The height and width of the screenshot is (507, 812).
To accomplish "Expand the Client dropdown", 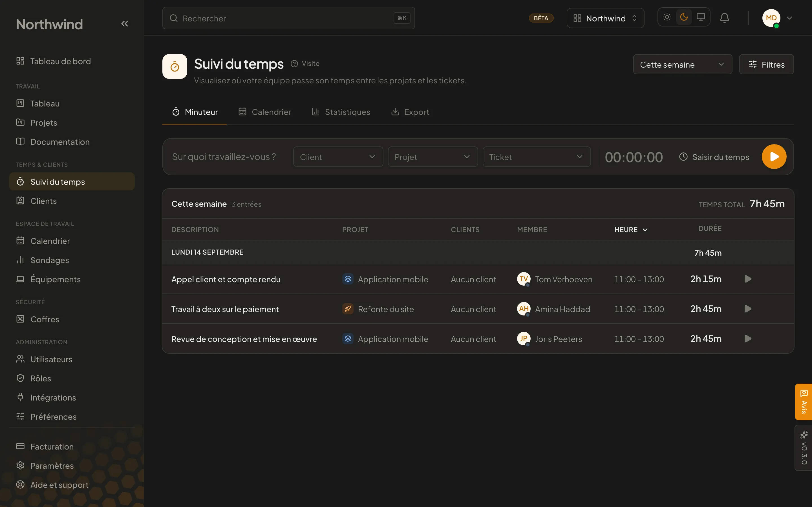I will point(338,157).
